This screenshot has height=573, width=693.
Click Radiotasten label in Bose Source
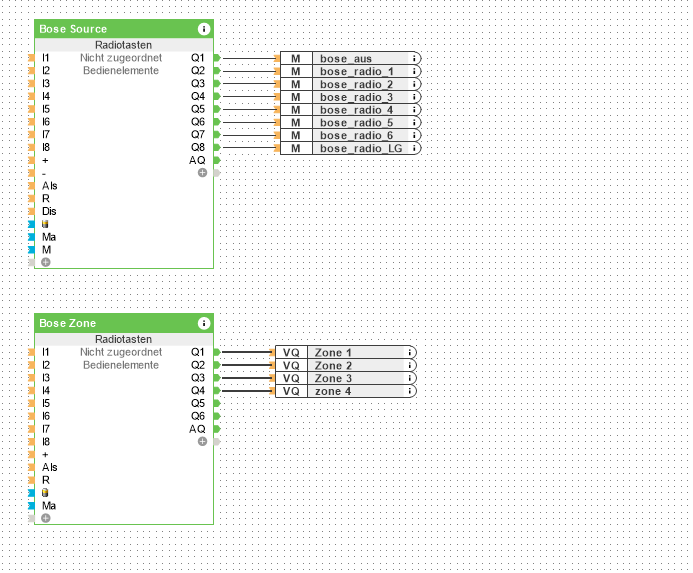tap(123, 45)
